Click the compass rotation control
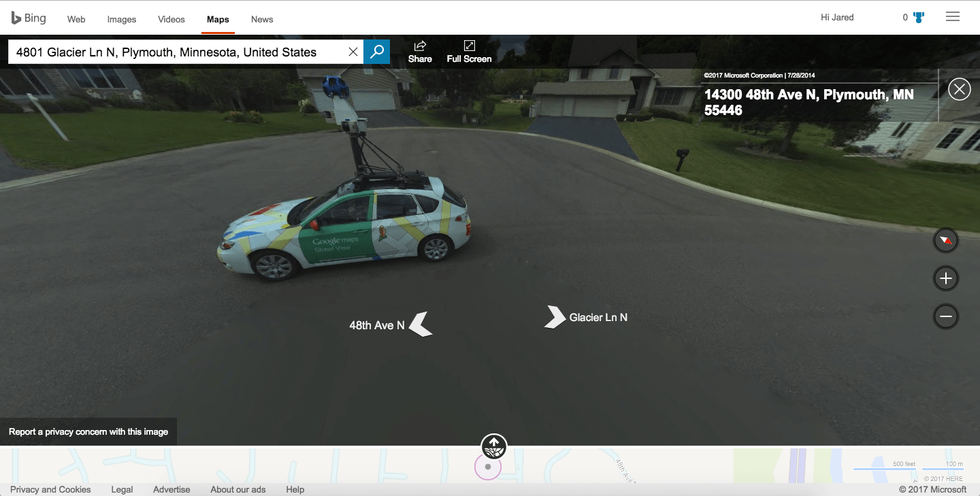980x496 pixels. click(945, 240)
